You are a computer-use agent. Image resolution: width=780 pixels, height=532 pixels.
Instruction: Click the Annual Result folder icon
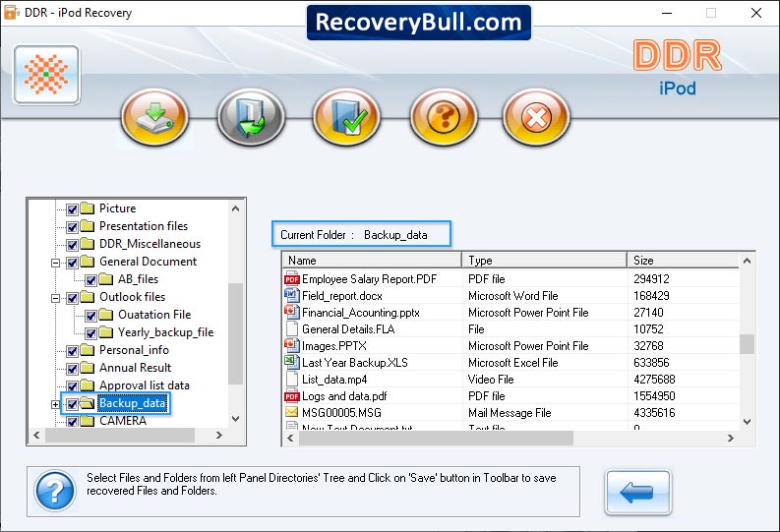(x=88, y=368)
